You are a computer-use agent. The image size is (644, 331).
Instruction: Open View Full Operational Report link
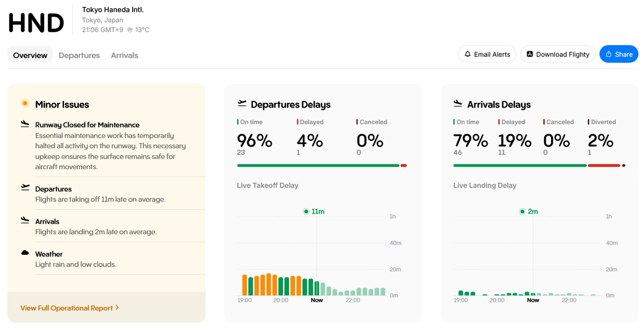click(x=67, y=308)
